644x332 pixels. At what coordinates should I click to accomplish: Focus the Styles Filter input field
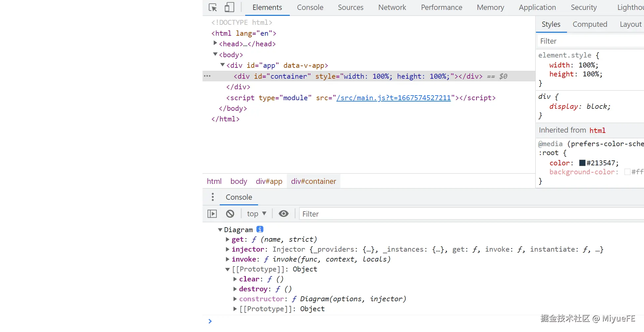tap(590, 41)
